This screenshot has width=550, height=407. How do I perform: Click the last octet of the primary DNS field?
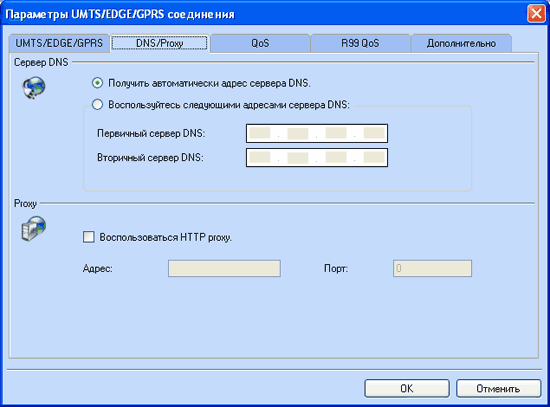click(x=374, y=133)
